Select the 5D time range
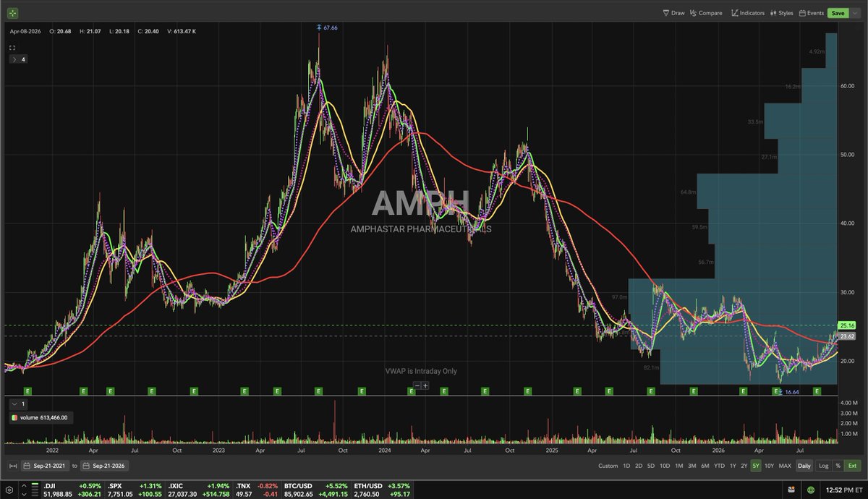Viewport: 868px width, 499px height. click(x=650, y=466)
